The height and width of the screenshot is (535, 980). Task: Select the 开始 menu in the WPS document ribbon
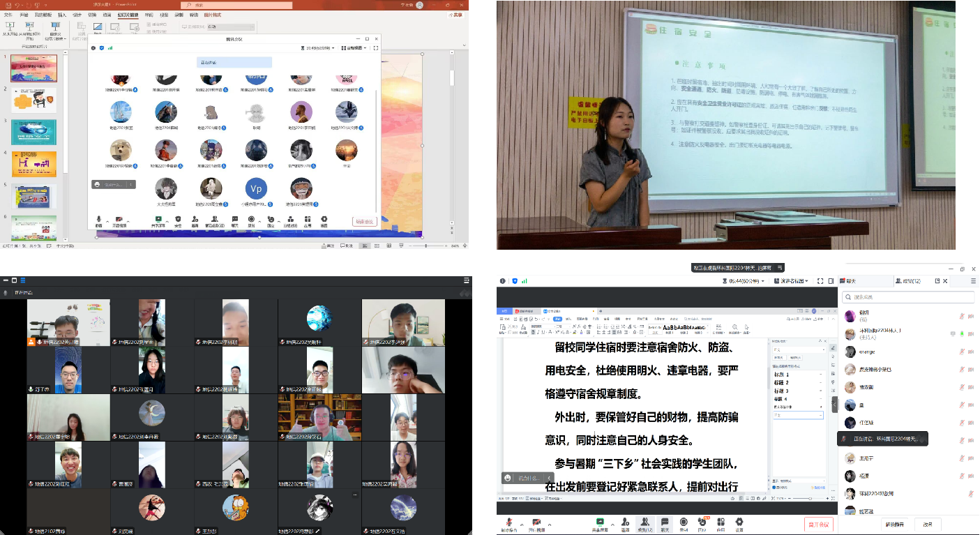(559, 319)
